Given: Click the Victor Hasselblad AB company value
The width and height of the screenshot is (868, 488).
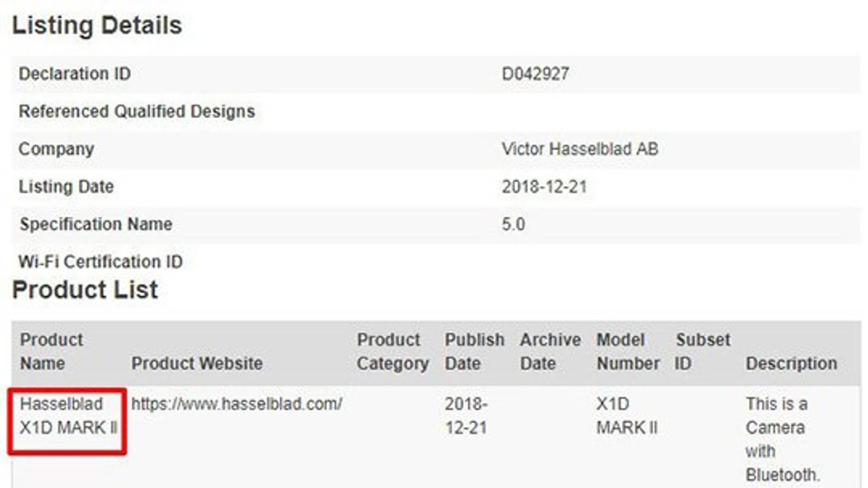Looking at the screenshot, I should click(579, 149).
